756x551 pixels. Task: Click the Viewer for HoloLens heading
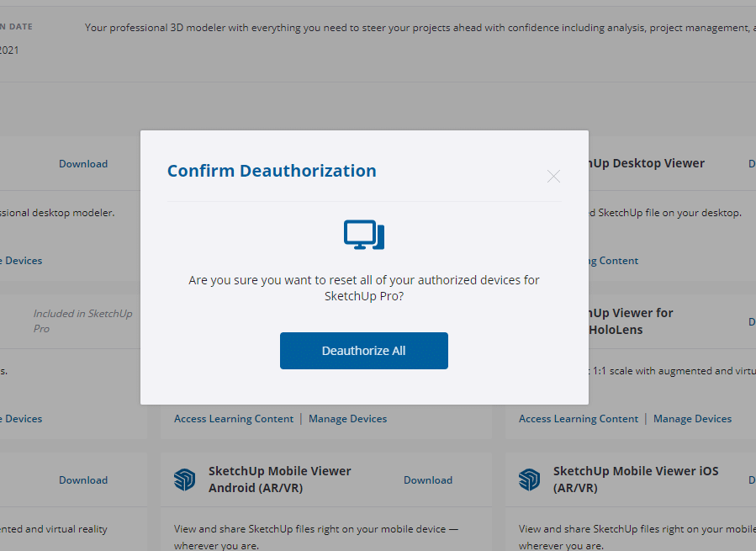(631, 321)
